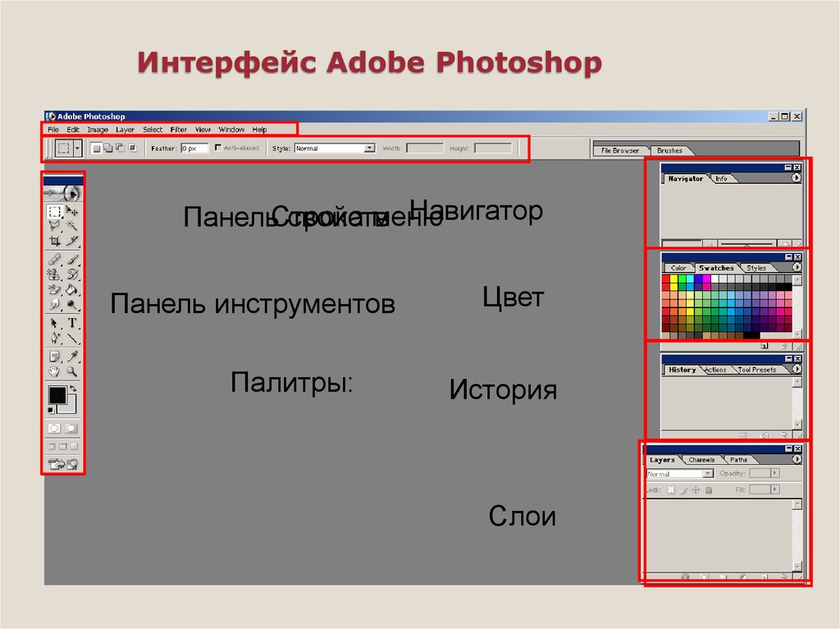Choose the Crop tool

[55, 241]
